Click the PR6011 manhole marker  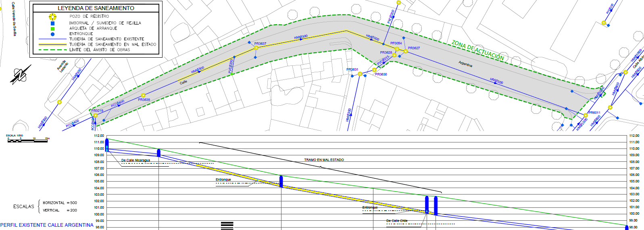pos(586,115)
